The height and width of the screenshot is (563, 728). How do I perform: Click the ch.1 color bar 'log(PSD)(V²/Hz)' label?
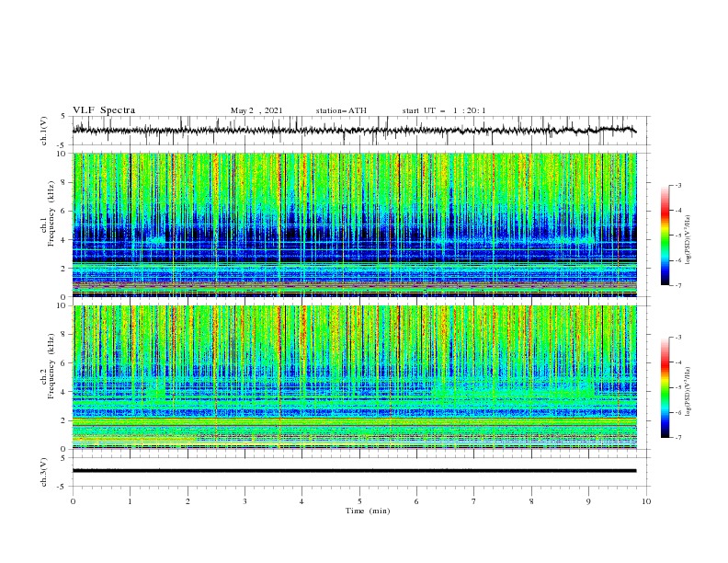(x=688, y=240)
